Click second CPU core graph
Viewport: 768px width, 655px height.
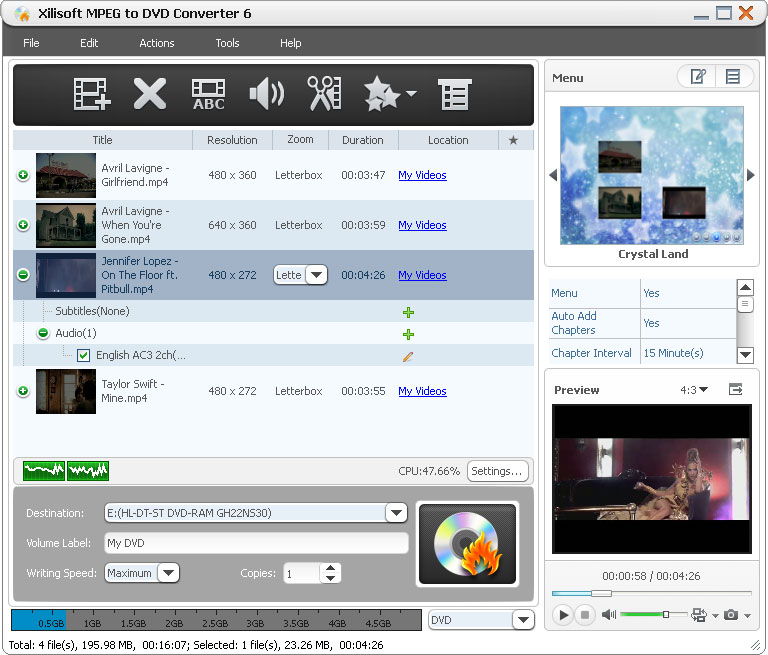tap(88, 471)
